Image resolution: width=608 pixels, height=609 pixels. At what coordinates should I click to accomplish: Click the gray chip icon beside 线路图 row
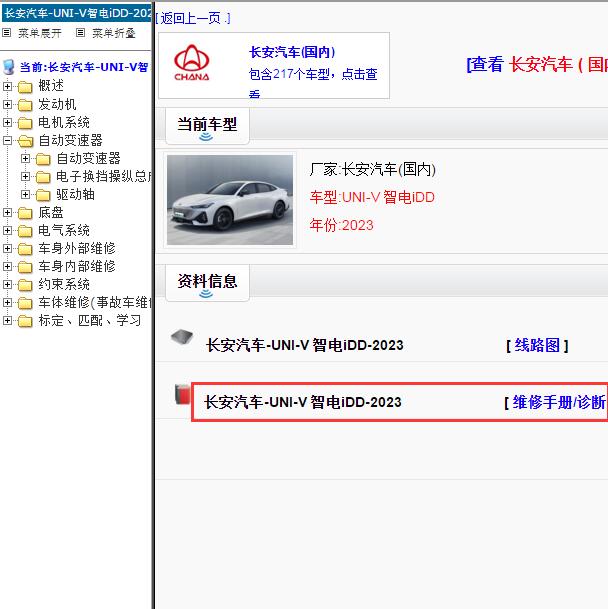182,337
